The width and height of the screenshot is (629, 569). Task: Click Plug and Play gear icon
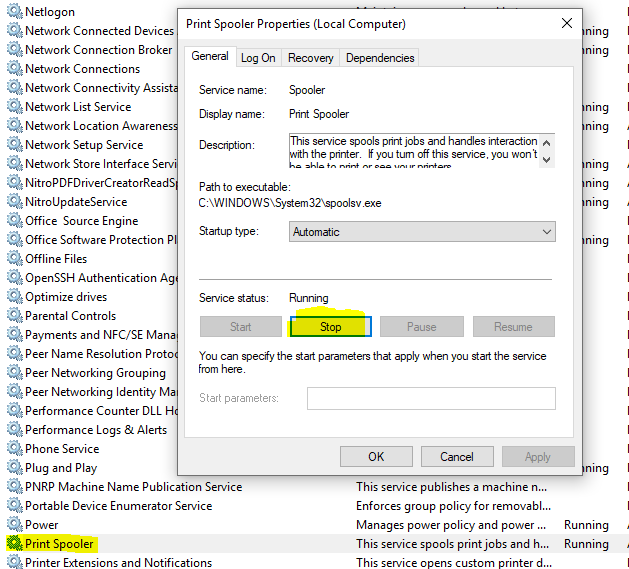coord(14,467)
